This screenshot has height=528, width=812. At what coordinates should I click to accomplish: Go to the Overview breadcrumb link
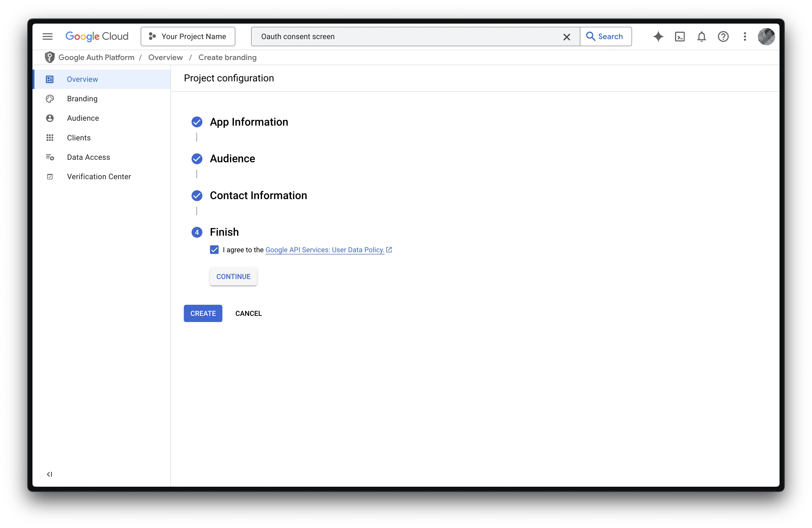click(x=165, y=57)
